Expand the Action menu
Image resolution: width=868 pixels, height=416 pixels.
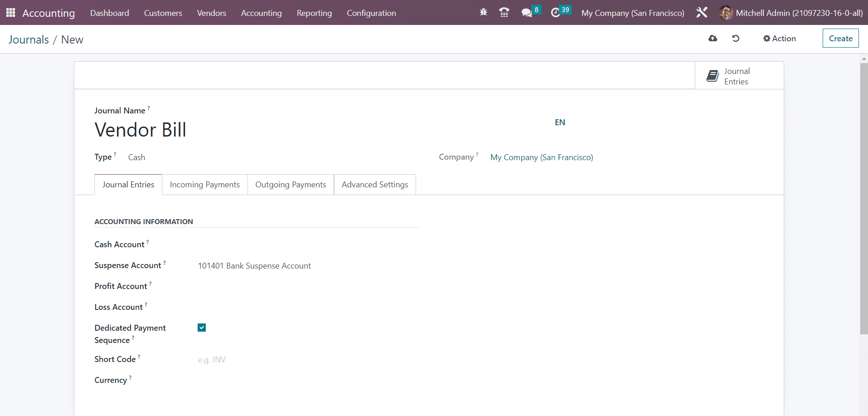780,39
